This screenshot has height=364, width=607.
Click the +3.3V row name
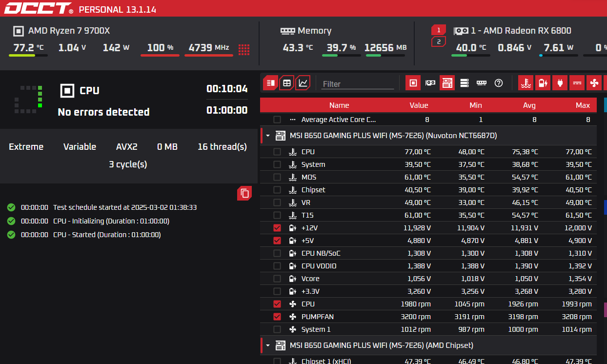click(x=310, y=291)
